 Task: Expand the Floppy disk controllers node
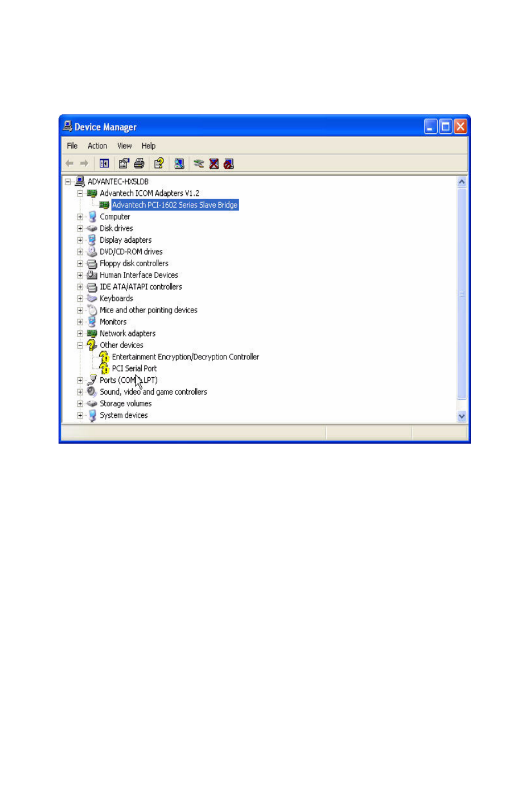tap(80, 264)
